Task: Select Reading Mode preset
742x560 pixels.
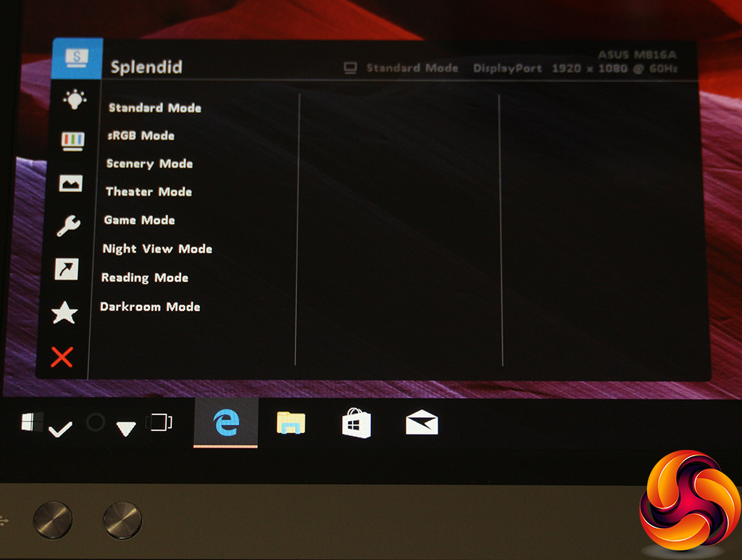Action: [145, 278]
